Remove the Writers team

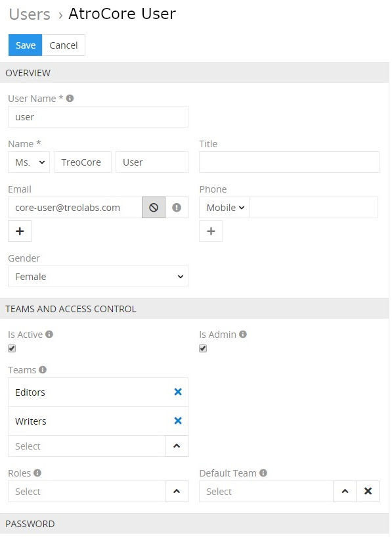point(178,421)
